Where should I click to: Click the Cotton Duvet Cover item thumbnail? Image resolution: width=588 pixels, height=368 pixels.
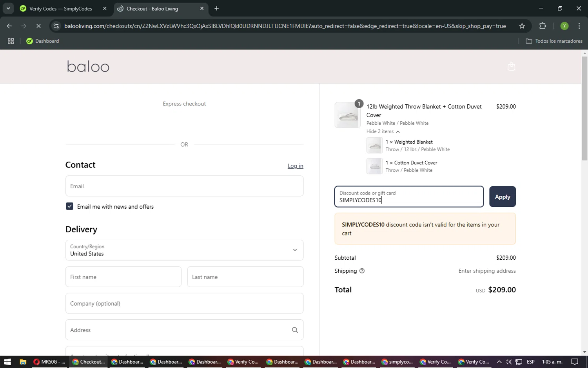(374, 166)
